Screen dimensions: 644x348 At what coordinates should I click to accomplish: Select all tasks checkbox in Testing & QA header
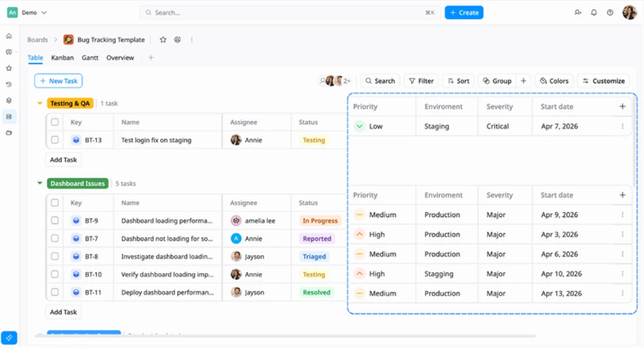coord(55,122)
